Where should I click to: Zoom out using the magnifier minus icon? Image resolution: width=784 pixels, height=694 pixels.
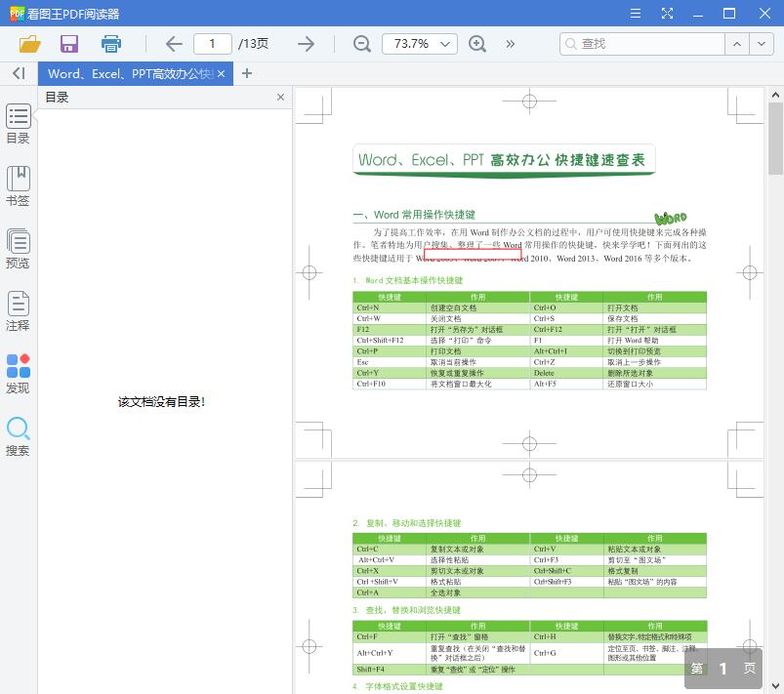click(x=361, y=44)
